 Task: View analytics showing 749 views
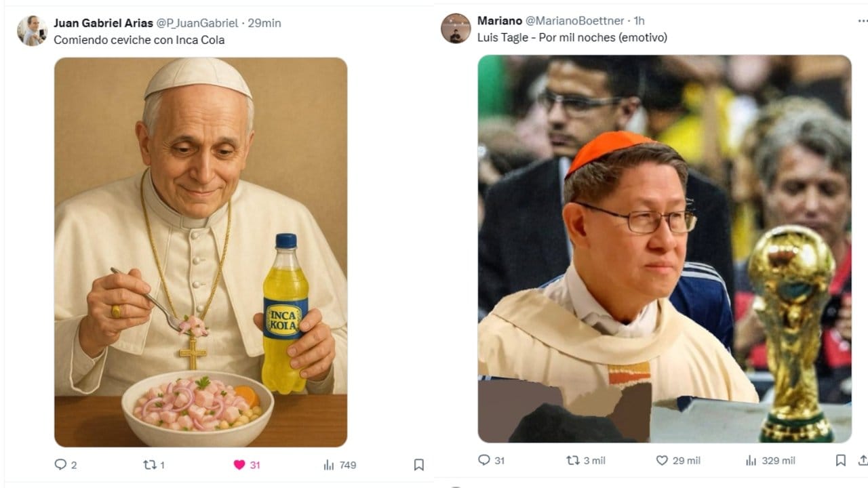click(330, 465)
